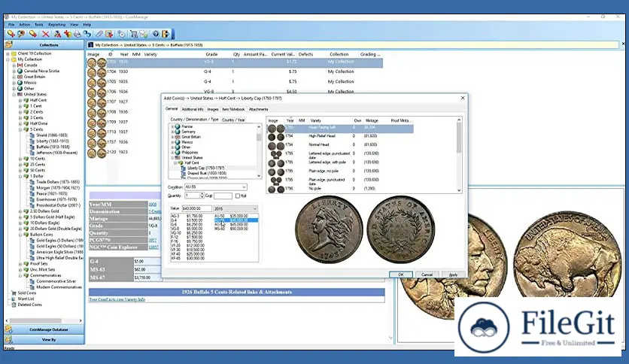Switch to the Images tab in dialog
The image size is (629, 364).
click(x=213, y=109)
